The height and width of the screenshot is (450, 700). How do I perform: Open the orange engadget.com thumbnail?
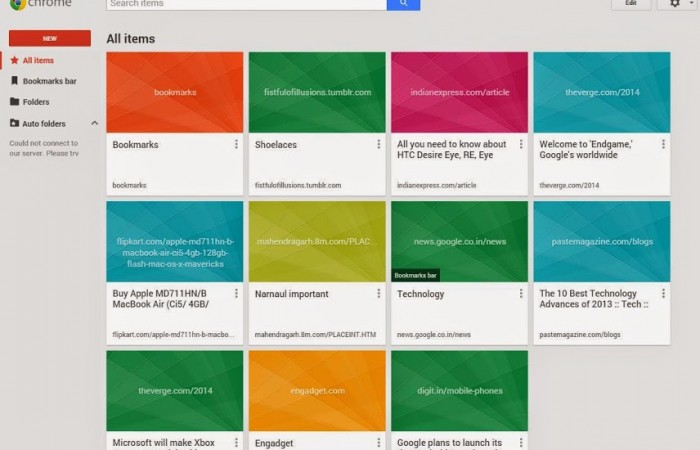[317, 391]
